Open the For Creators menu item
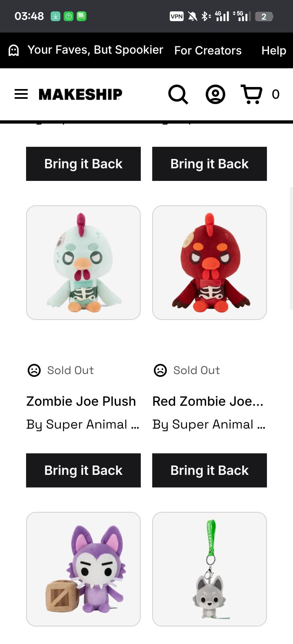Screen dimensions: 293x644 (x=208, y=50)
